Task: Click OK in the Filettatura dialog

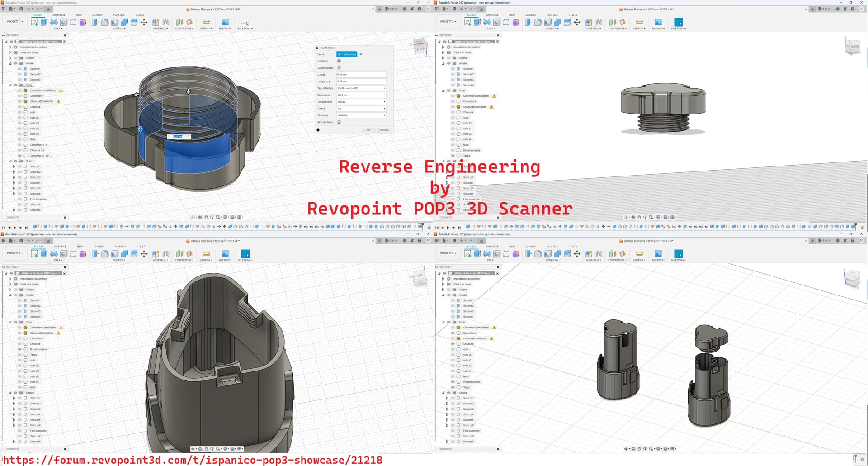Action: (368, 130)
